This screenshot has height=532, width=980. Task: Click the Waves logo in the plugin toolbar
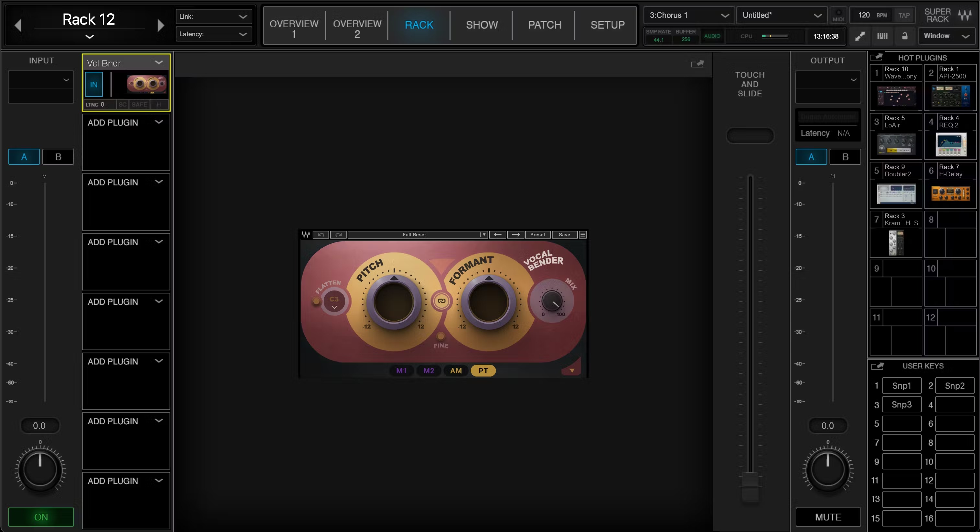coord(306,235)
